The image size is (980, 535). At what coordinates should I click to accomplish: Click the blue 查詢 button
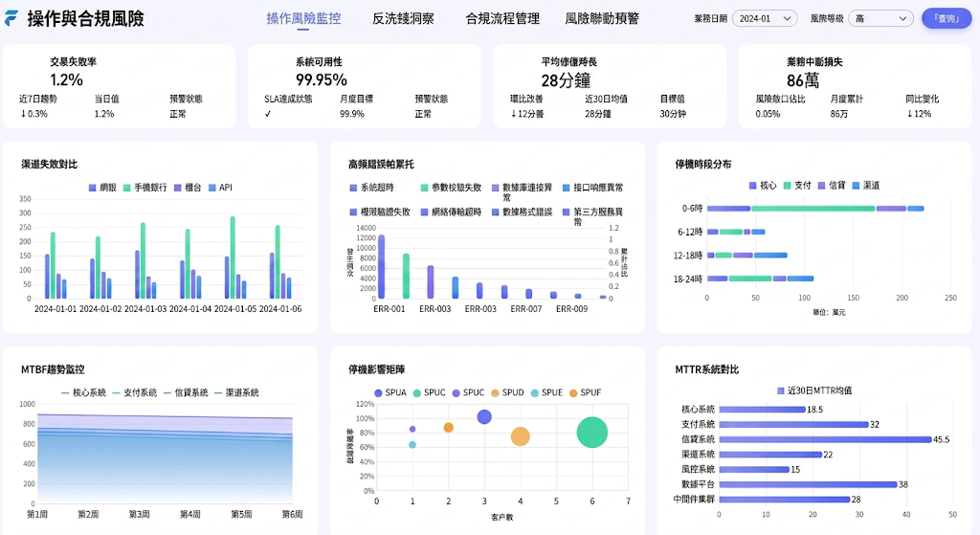(x=947, y=19)
